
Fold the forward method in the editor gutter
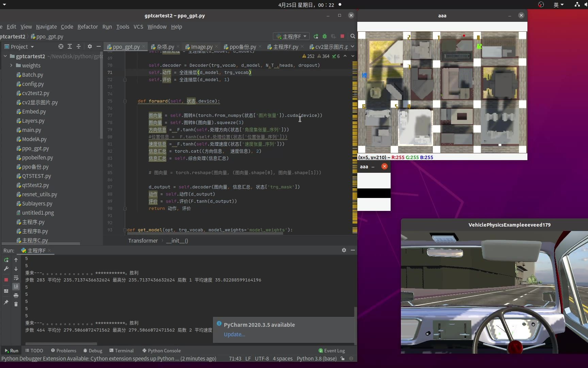pyautogui.click(x=125, y=101)
